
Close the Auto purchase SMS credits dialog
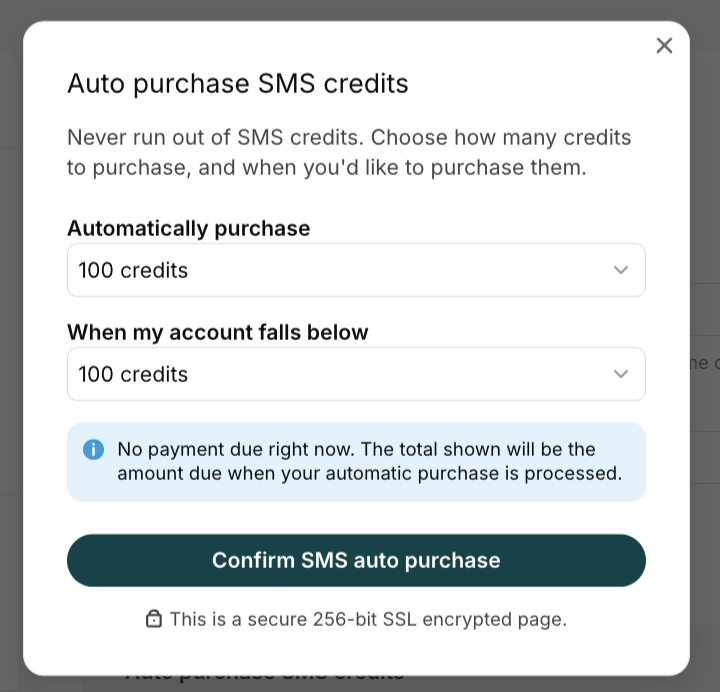(664, 45)
